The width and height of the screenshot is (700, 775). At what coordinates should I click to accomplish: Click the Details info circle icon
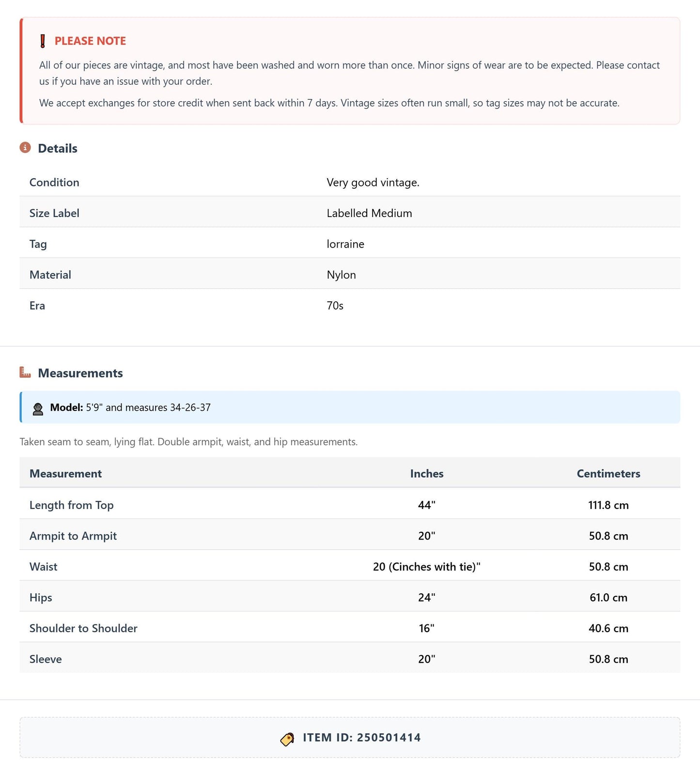[25, 147]
